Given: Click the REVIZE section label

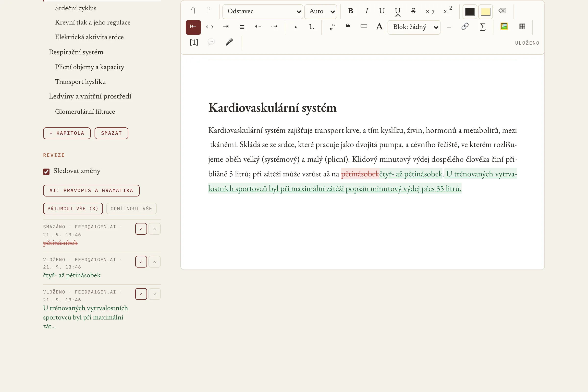Looking at the screenshot, I should (x=54, y=155).
